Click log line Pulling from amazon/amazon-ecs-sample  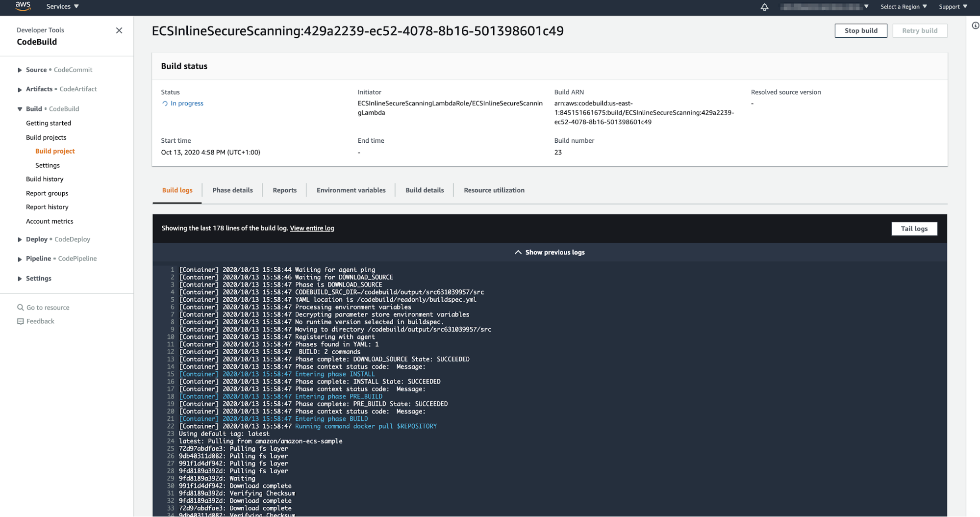click(x=260, y=441)
